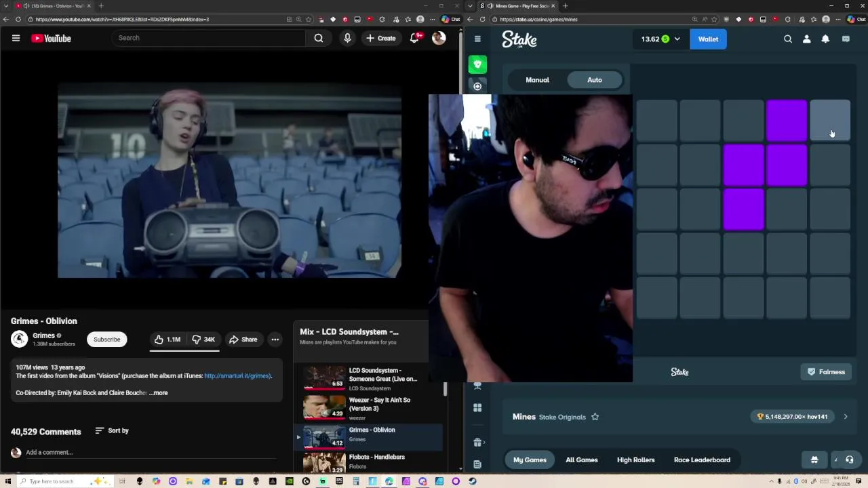Open Stake live support headset
Viewport: 868px width, 488px height.
849,460
